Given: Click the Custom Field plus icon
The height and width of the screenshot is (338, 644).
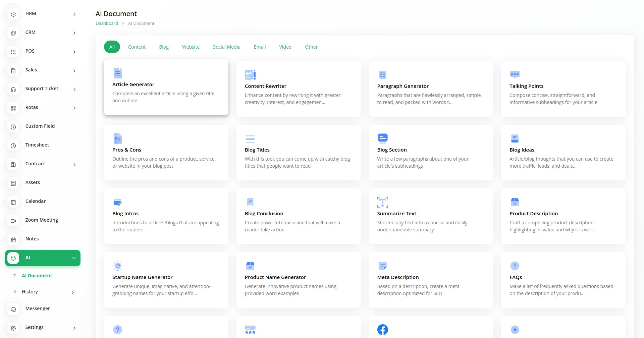Looking at the screenshot, I should 13,127.
